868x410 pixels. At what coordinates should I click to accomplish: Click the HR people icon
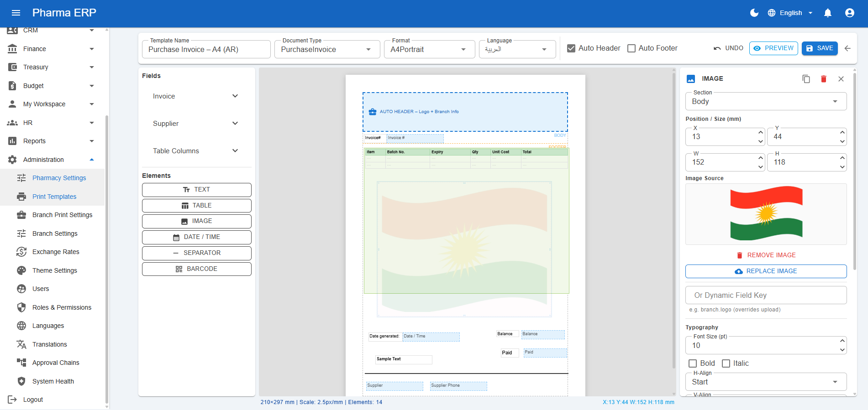[12, 123]
